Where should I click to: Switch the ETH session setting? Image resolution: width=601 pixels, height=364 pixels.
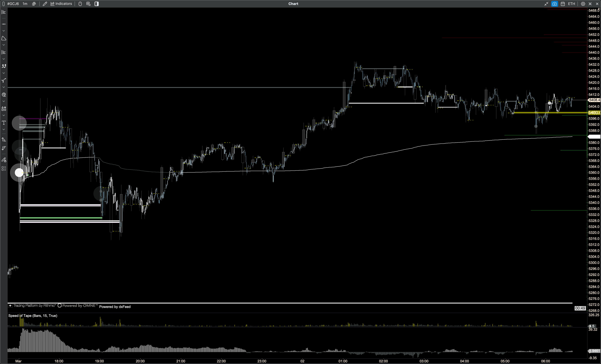pos(571,4)
